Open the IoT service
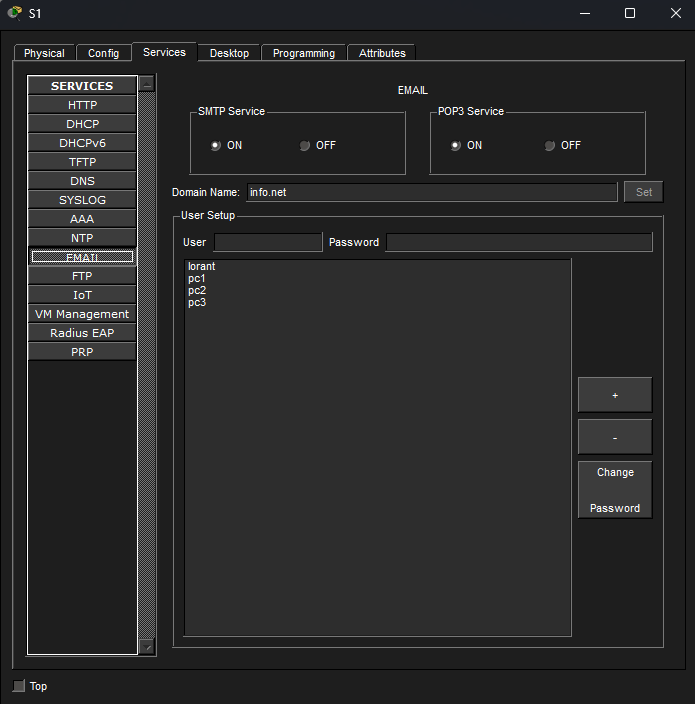Screen dimensions: 695x704 [x=82, y=295]
